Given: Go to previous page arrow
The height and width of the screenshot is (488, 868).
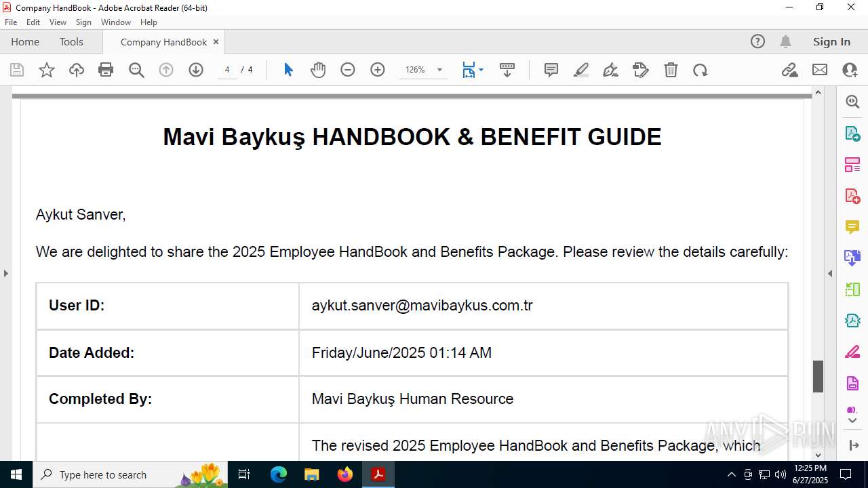Looking at the screenshot, I should tap(166, 70).
